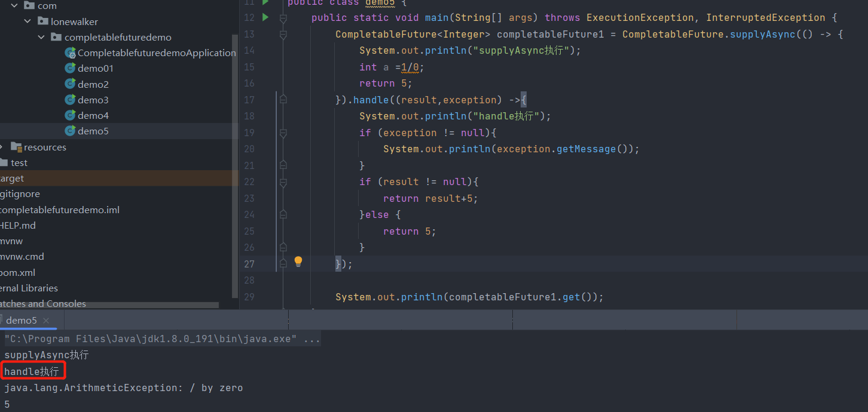Click the supplyAsync method call in code

click(x=763, y=34)
